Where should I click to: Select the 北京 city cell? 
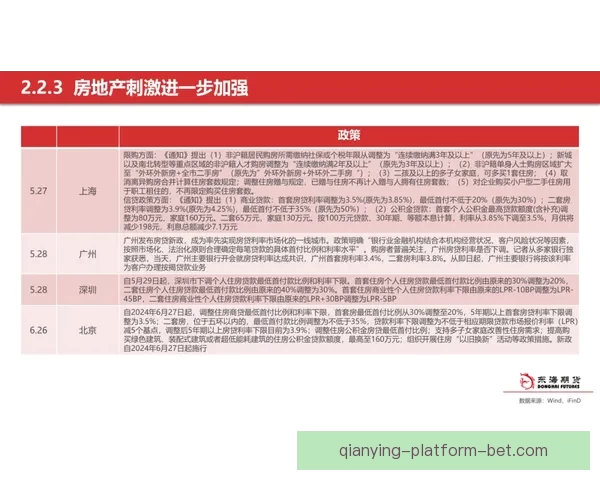88,330
